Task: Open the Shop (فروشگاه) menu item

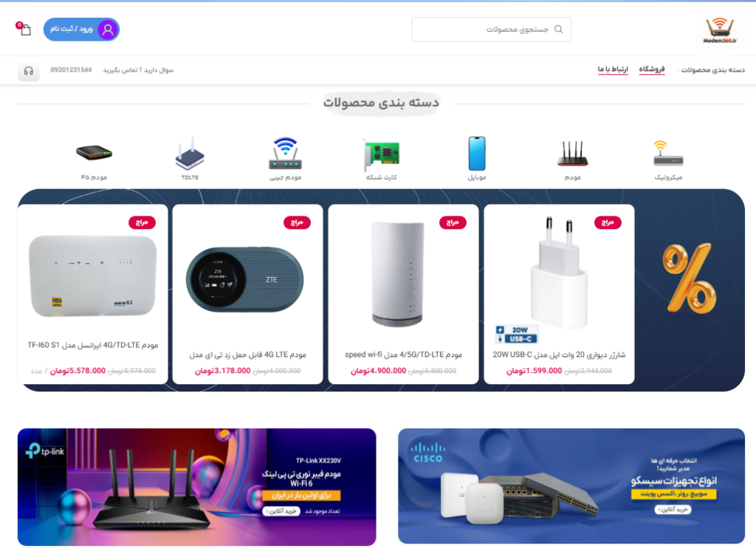Action: click(652, 69)
